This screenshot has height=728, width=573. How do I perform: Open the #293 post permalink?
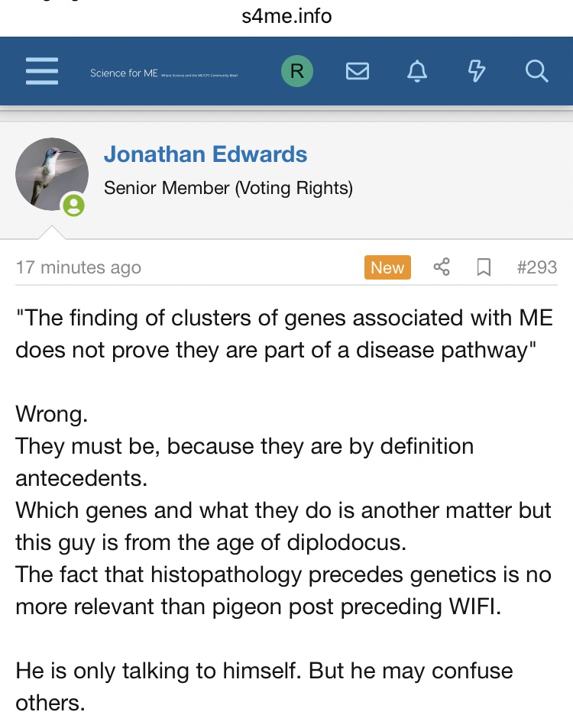(537, 267)
